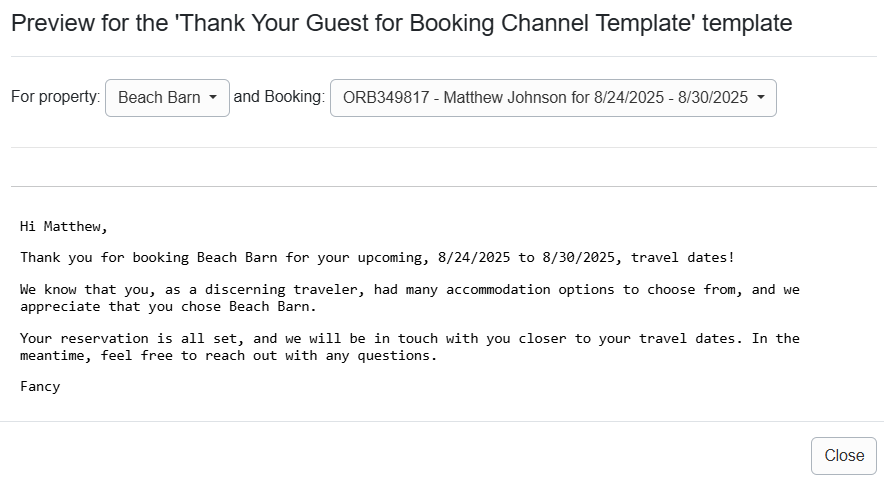This screenshot has width=884, height=481.
Task: Click the "Fancy" signature line
Action: click(x=40, y=386)
